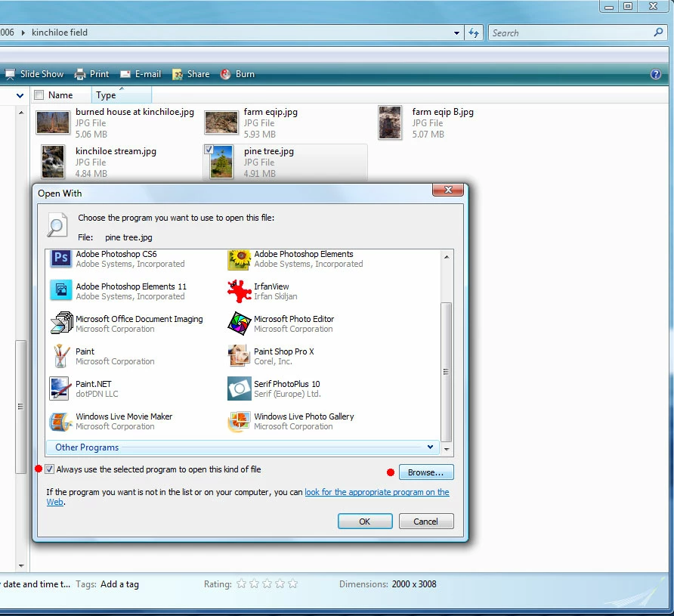Click the Share toolbar icon
This screenshot has height=616, width=674.
tap(178, 74)
